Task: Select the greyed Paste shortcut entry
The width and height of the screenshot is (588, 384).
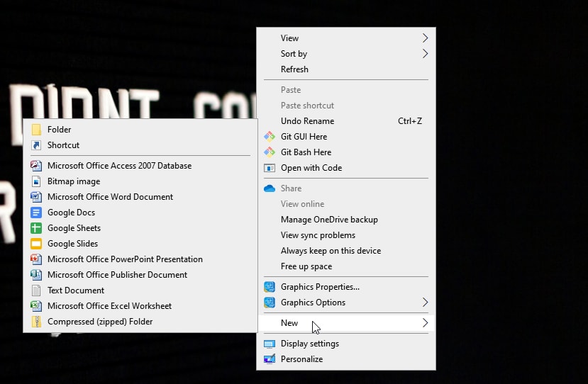Action: point(307,106)
